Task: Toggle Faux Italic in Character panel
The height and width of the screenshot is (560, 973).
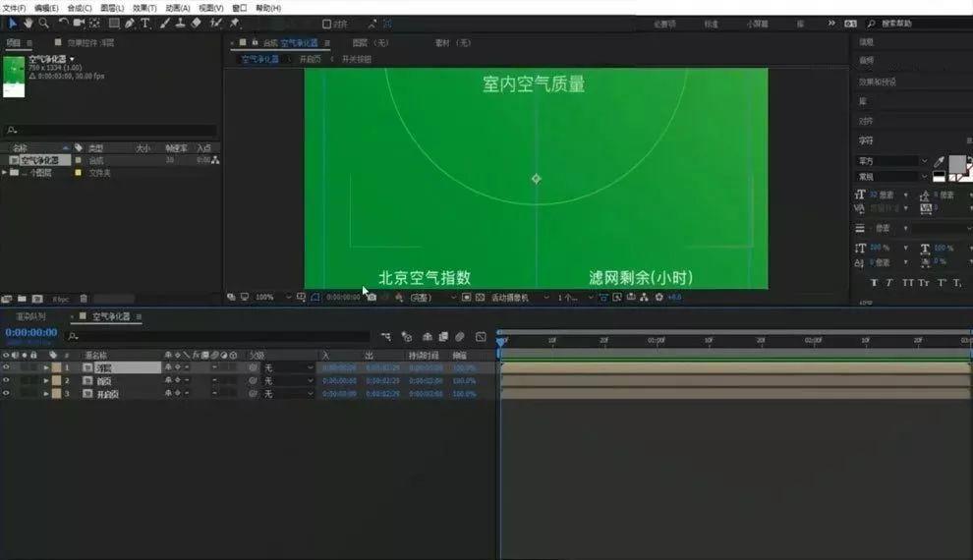Action: (x=889, y=282)
